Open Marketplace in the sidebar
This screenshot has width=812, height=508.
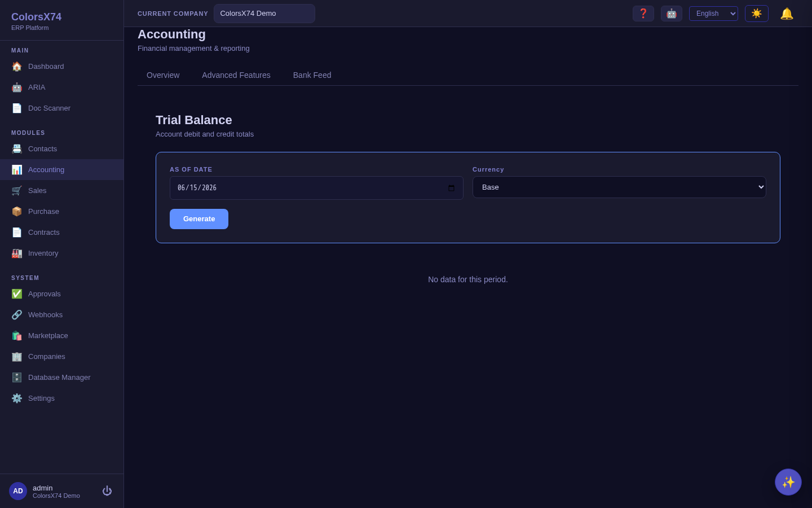pyautogui.click(x=61, y=336)
